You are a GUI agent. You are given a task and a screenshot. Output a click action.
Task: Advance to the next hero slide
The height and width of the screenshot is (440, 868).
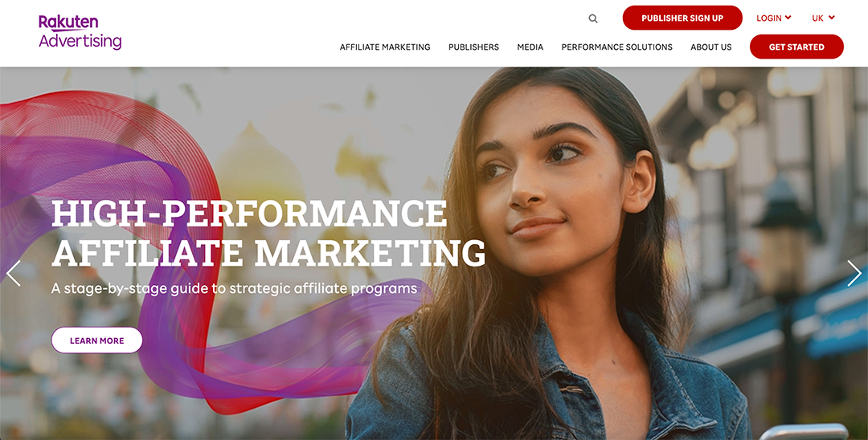[854, 273]
